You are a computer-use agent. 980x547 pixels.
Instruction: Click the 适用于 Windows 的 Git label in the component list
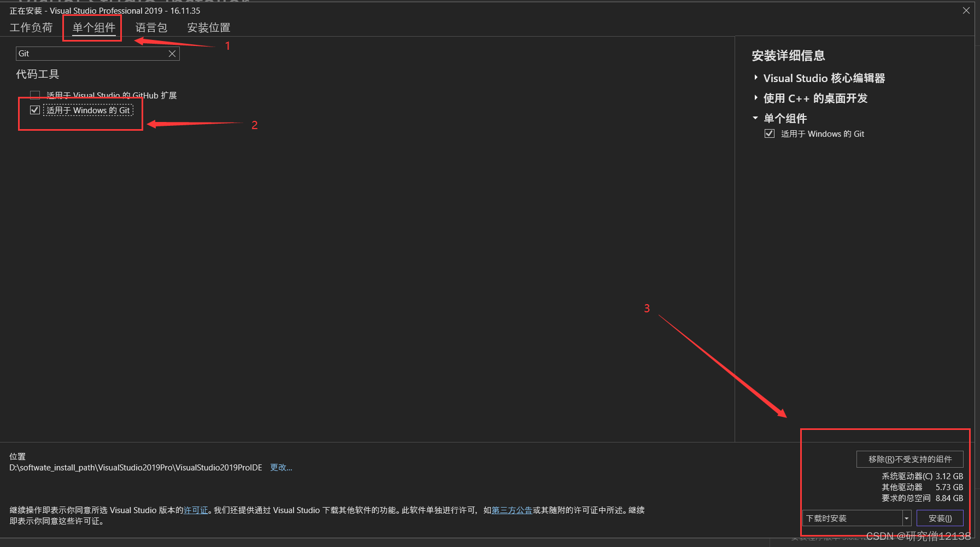(88, 110)
